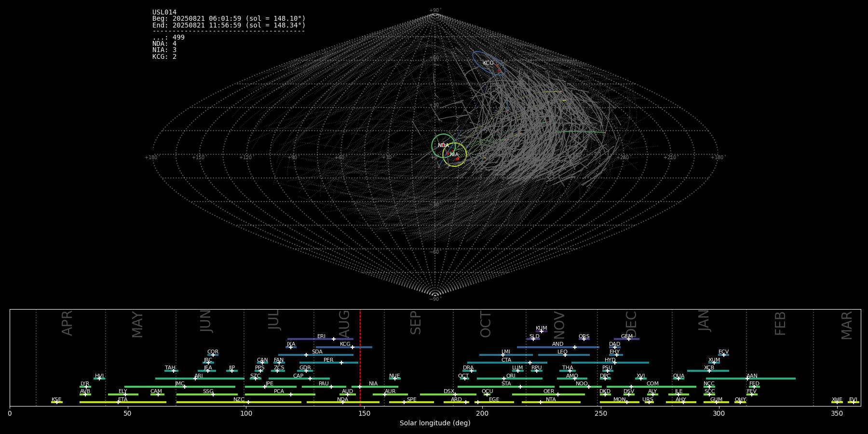Click the MON shower label in timeline
The width and height of the screenshot is (868, 434).
click(619, 400)
